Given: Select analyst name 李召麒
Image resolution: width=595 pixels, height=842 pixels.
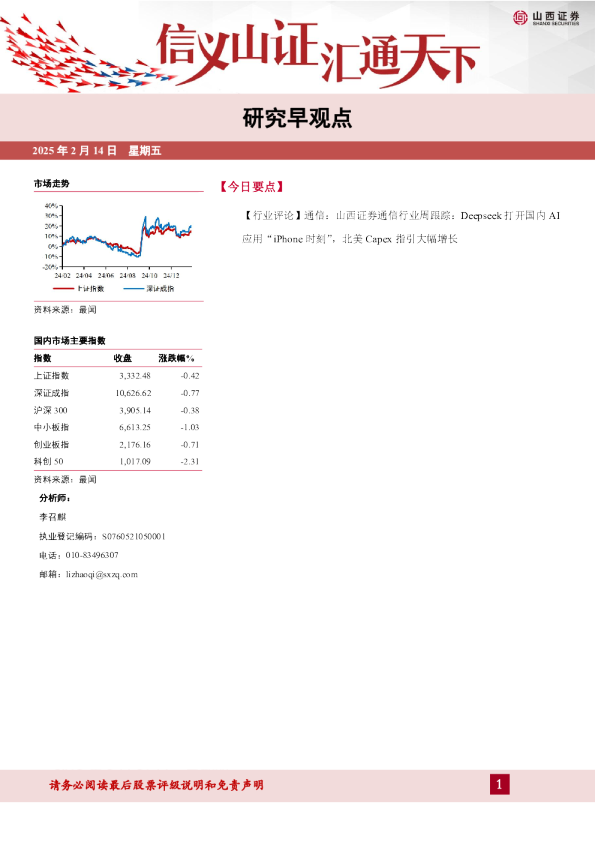Looking at the screenshot, I should point(52,517).
